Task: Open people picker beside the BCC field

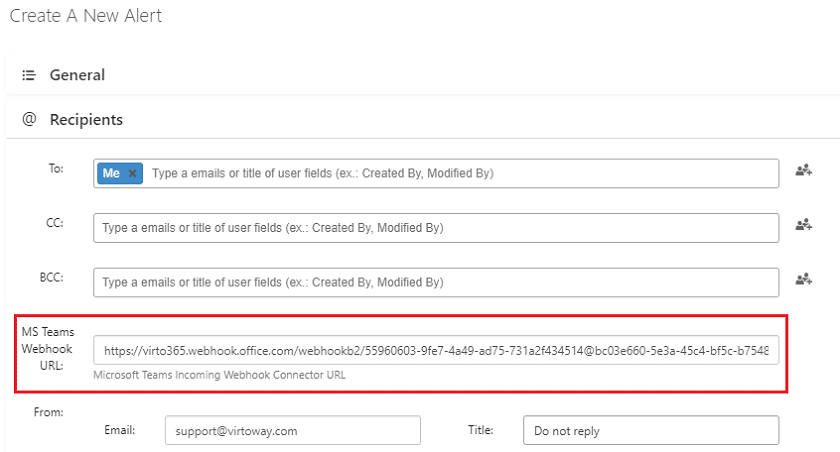Action: tap(804, 279)
